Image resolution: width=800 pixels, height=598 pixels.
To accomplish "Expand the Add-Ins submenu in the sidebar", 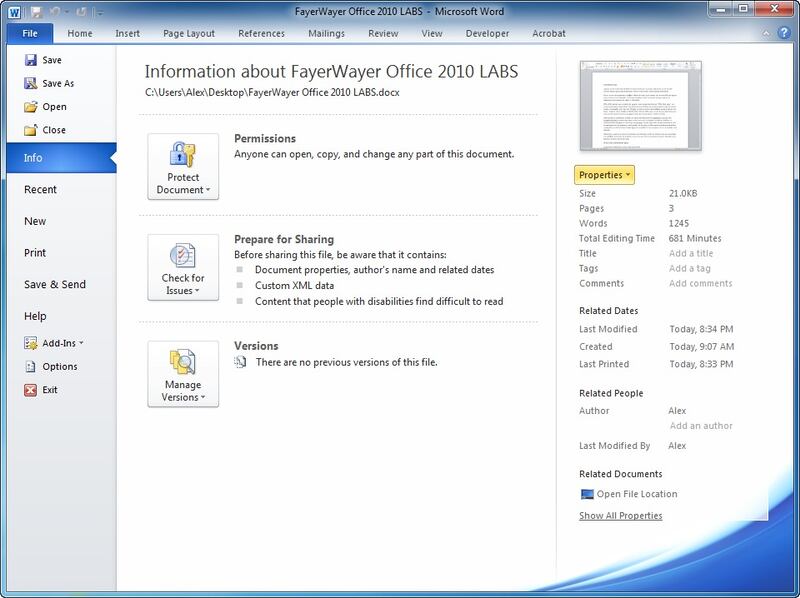I will tap(62, 343).
